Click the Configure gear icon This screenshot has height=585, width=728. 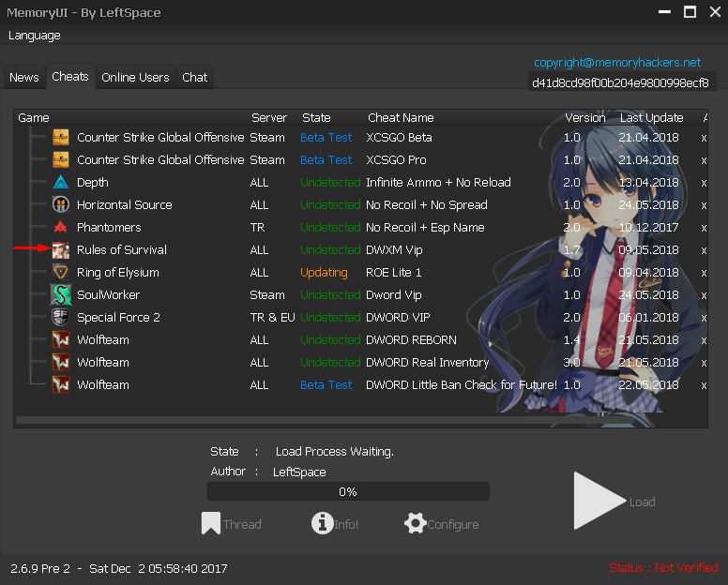click(415, 524)
